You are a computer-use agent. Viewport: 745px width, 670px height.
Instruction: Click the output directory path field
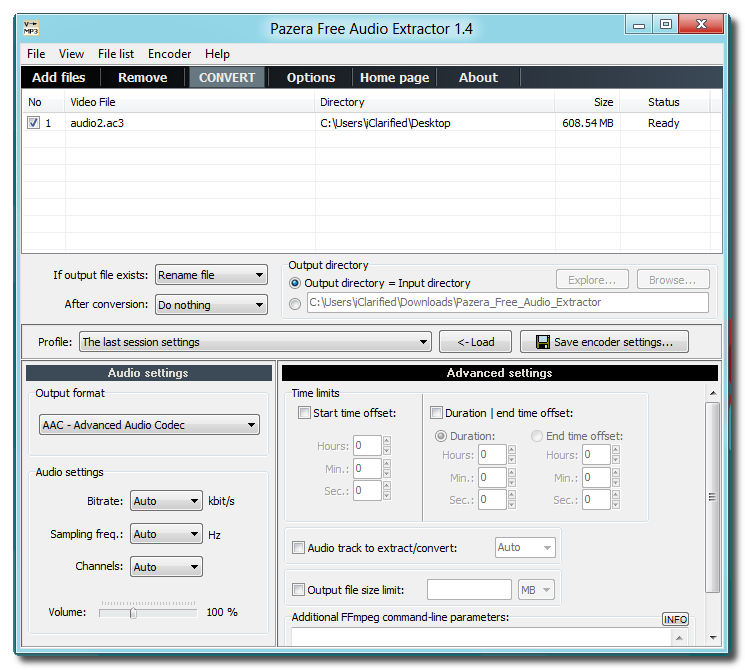pyautogui.click(x=507, y=303)
